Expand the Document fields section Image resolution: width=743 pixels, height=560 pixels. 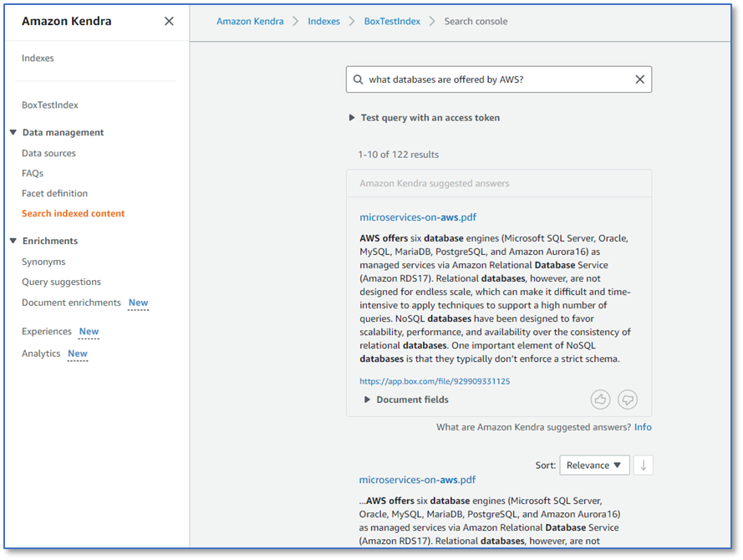(406, 400)
